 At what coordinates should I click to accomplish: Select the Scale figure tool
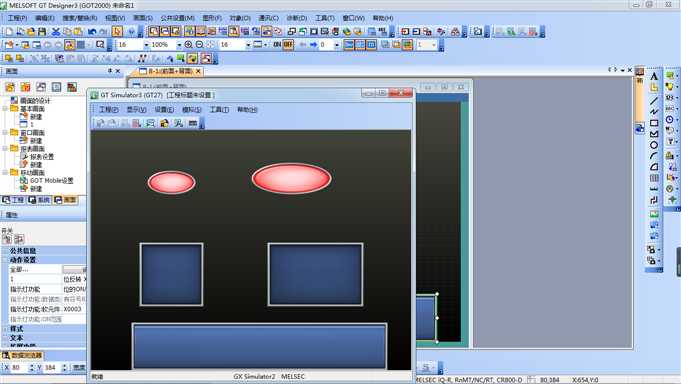(654, 189)
